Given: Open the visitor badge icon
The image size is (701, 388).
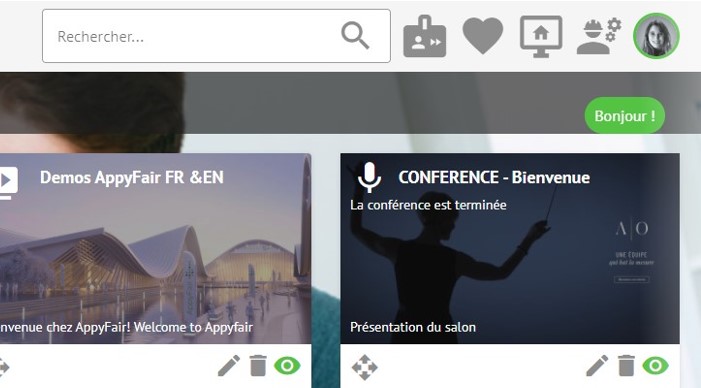Looking at the screenshot, I should point(424,36).
